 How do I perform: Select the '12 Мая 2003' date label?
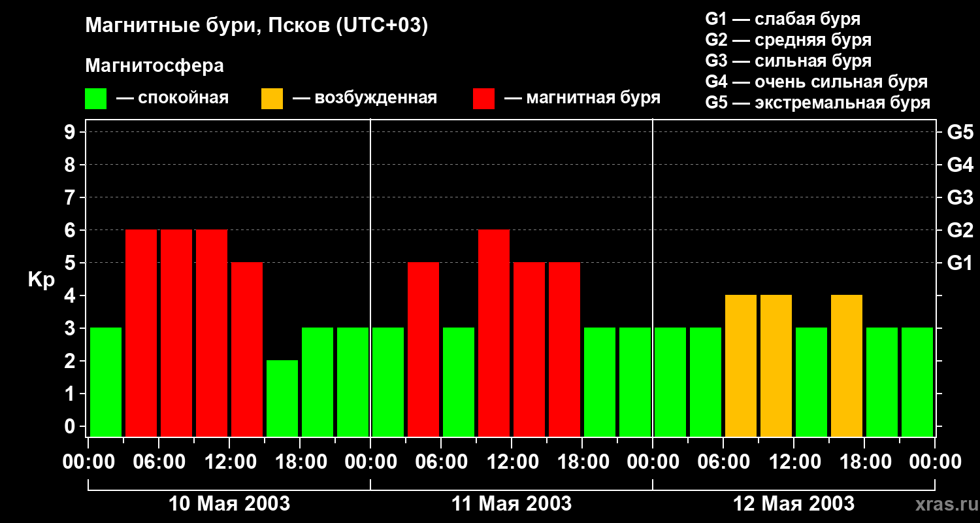tap(794, 504)
